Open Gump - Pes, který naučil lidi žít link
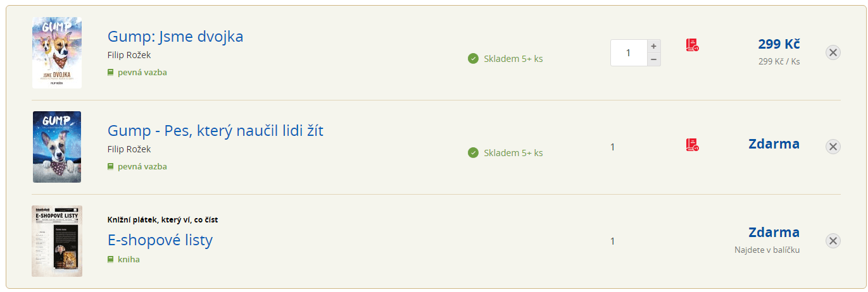This screenshot has width=868, height=292. pyautogui.click(x=215, y=131)
